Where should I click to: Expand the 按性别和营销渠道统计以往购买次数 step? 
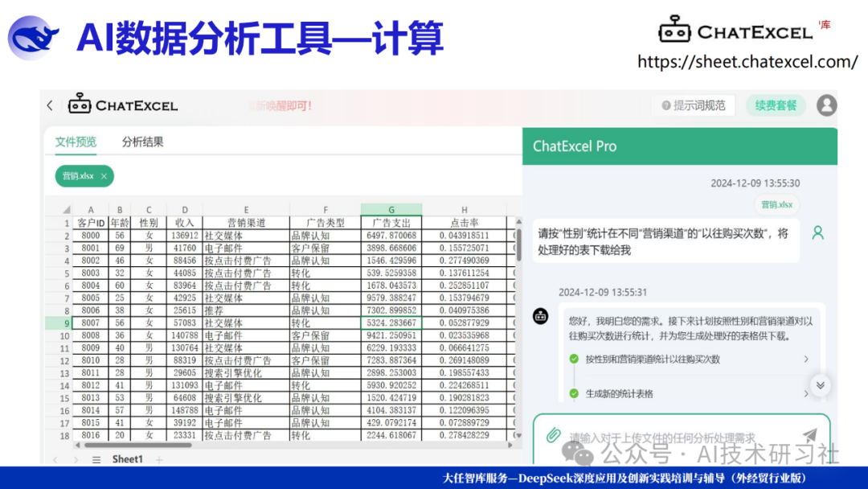coord(806,360)
